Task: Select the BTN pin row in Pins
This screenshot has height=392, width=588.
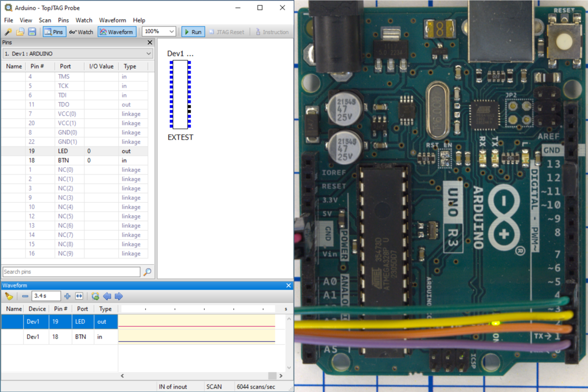Action: (x=74, y=161)
